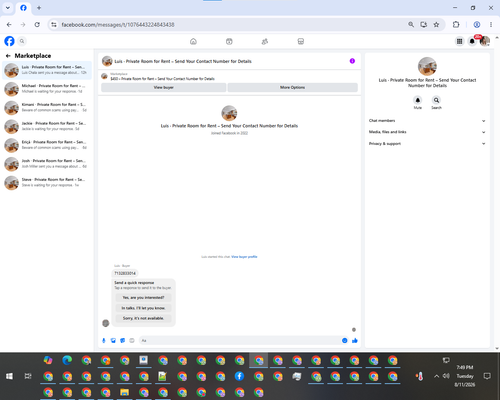Open the Marketplace storefront icon in header
The image size is (500, 400).
301,41
